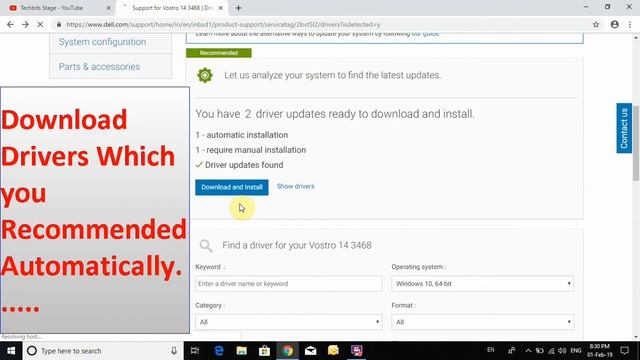This screenshot has width=640, height=360.
Task: Click the Show drivers link
Action: [296, 186]
